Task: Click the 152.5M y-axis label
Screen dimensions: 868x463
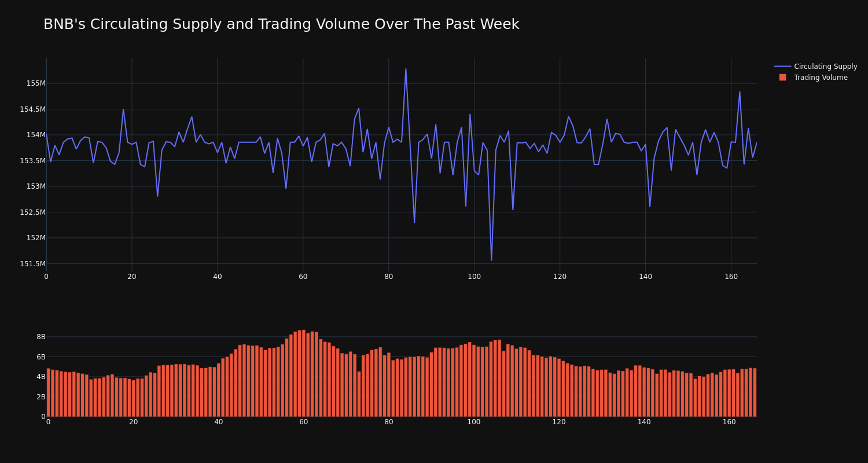Action: [32, 212]
